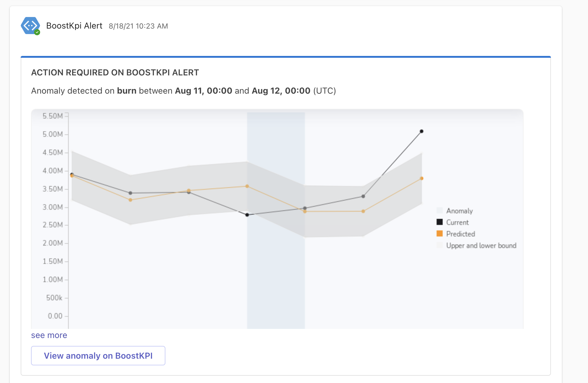Click the lowest Current point in the anomaly band

(247, 215)
